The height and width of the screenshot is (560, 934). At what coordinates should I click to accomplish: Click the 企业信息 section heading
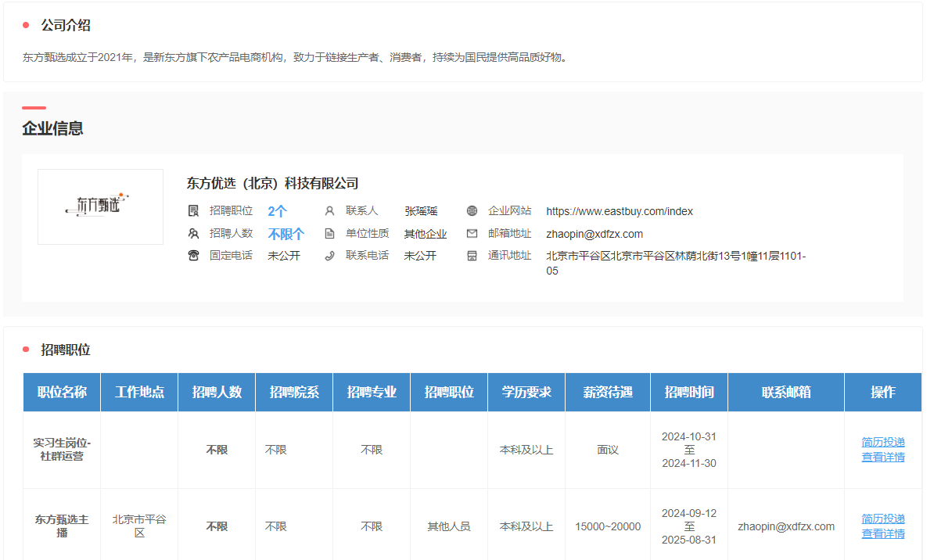[x=52, y=128]
